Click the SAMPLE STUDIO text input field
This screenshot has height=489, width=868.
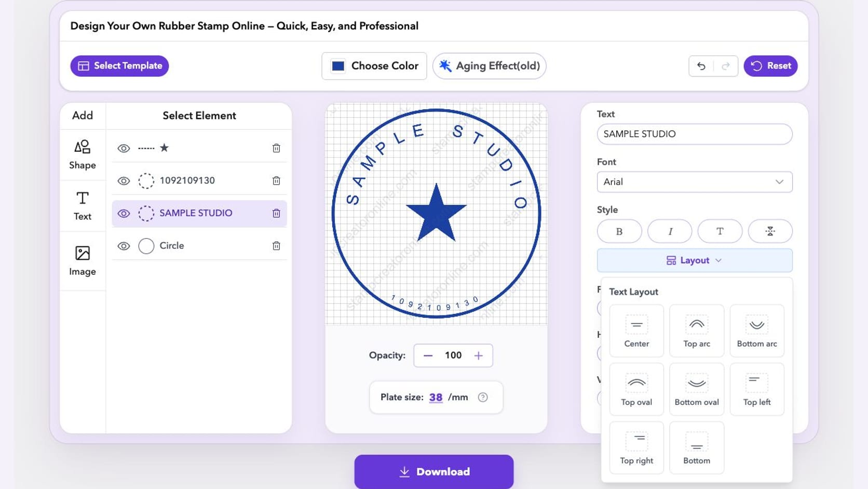coord(695,134)
